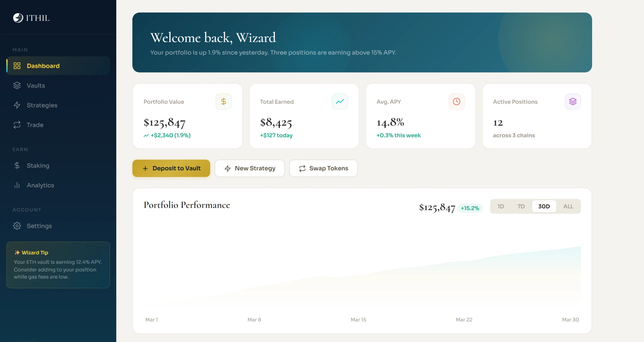The image size is (644, 342).
Task: Click the Mar 22 axis label
Action: pos(464,320)
